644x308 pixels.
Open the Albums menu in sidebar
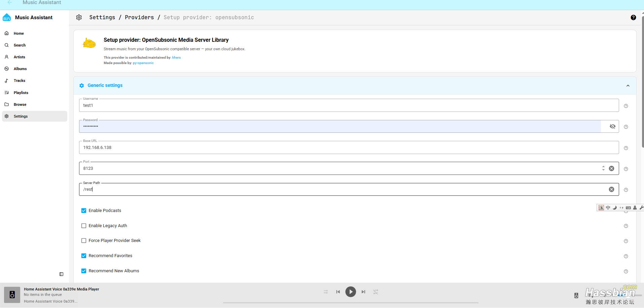pos(20,69)
